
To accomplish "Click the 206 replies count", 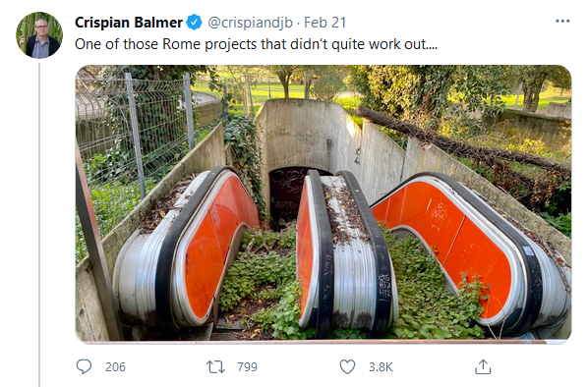I will pyautogui.click(x=115, y=366).
